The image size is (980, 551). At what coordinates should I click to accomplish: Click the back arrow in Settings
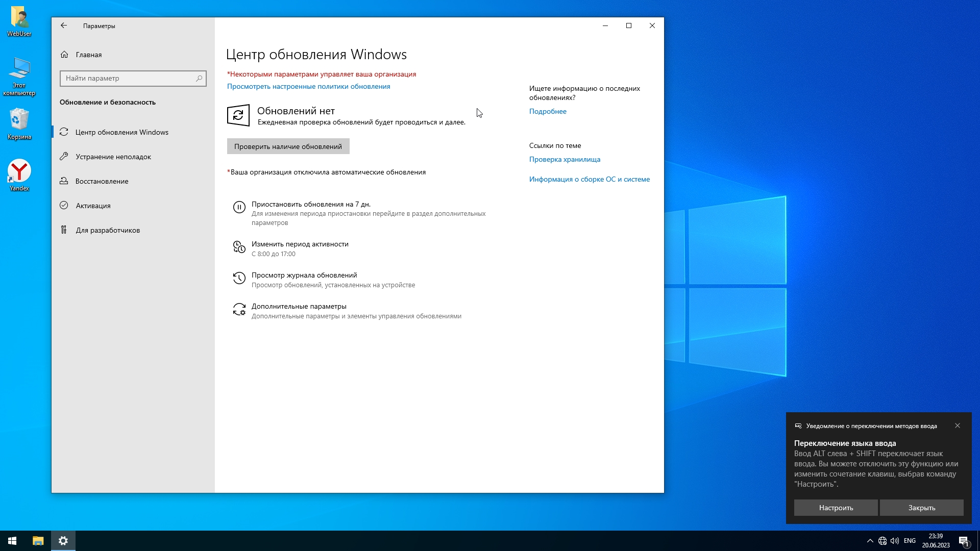(x=64, y=26)
